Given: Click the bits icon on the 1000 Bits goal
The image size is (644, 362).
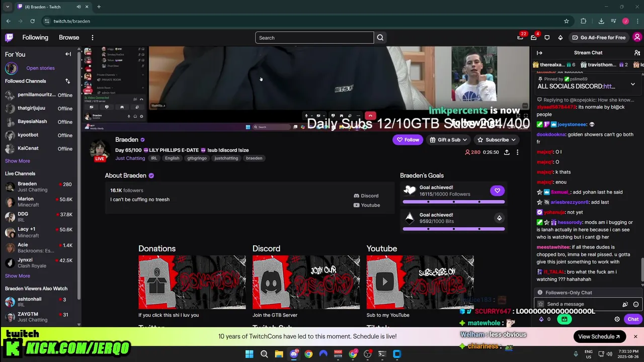Looking at the screenshot, I should pyautogui.click(x=499, y=218).
